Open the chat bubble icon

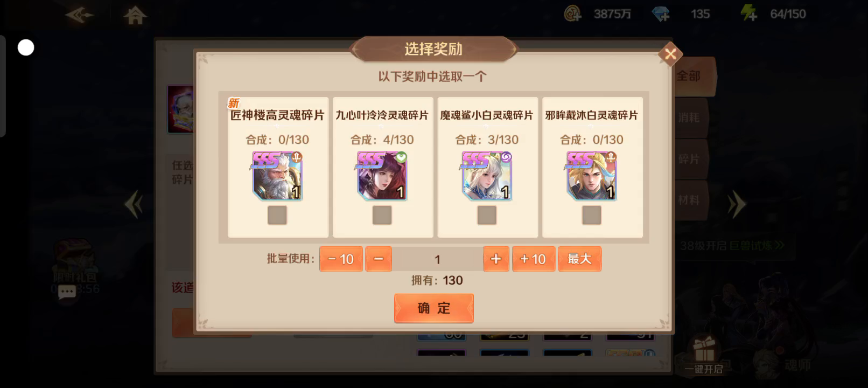tap(67, 293)
